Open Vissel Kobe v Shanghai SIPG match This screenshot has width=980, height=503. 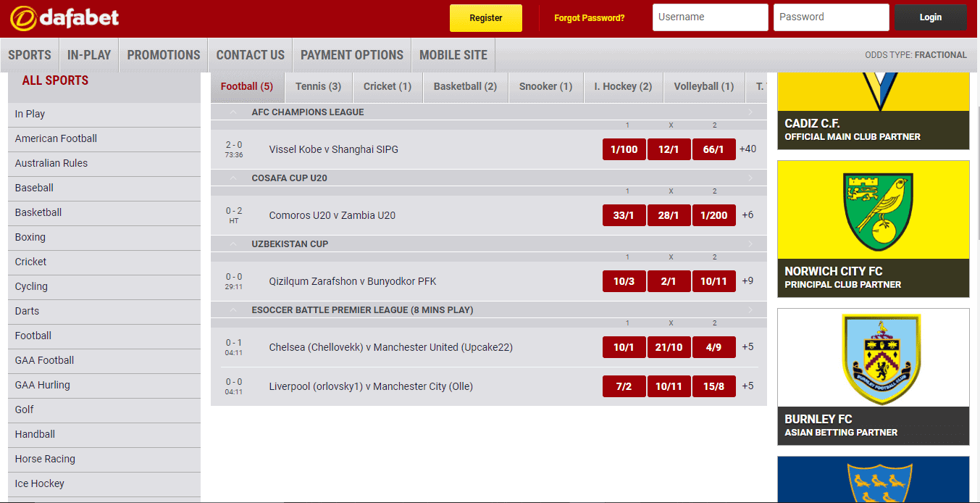(333, 149)
